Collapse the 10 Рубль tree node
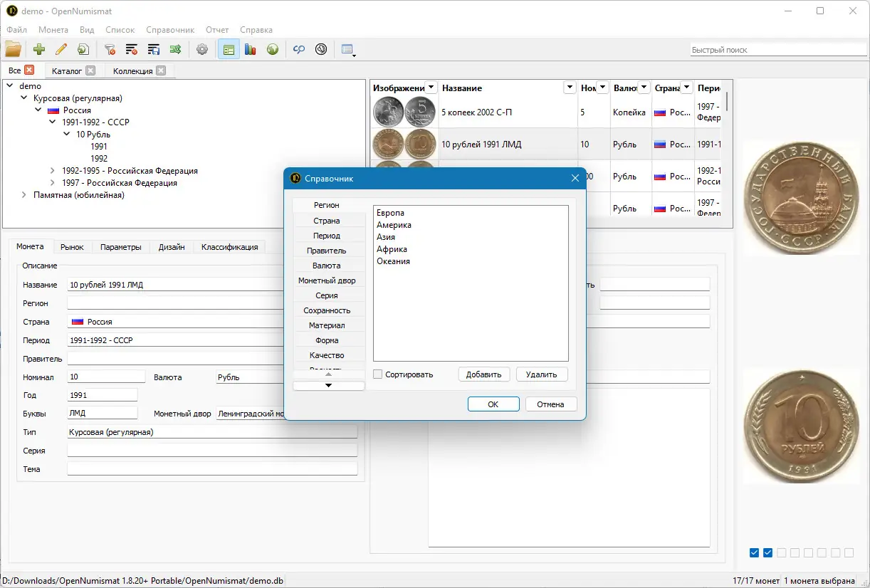The height and width of the screenshot is (588, 870). point(67,135)
